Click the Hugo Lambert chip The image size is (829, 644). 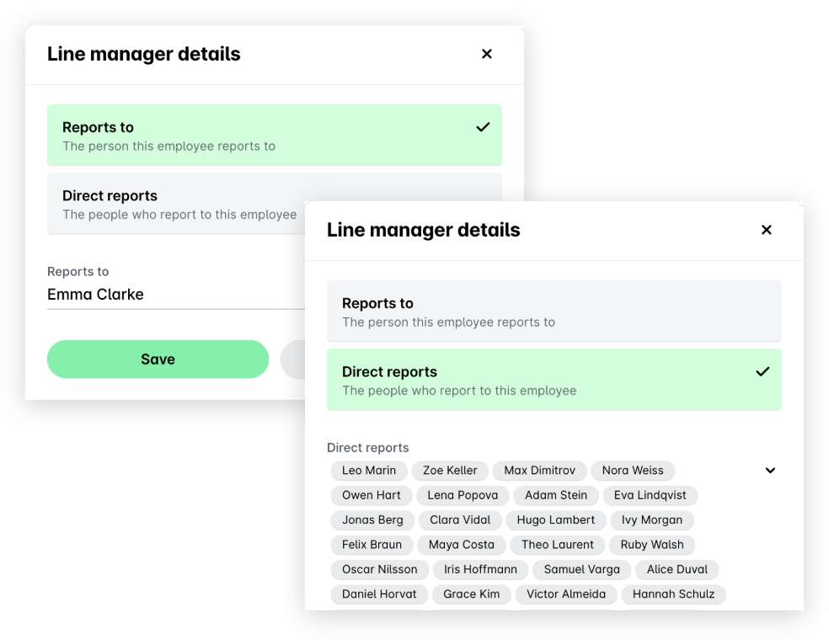(556, 520)
